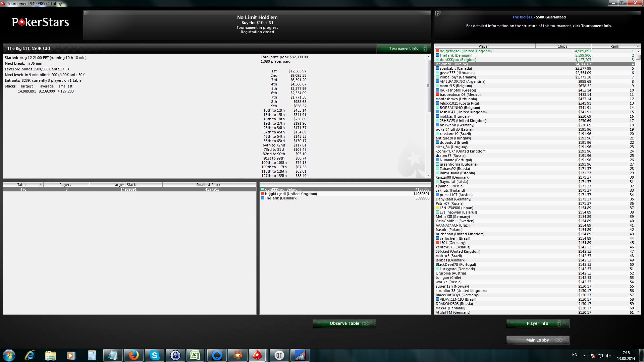Screen dimensions: 644x362
Task: Select LEN1234980 (Japan) row
Action: click(x=535, y=208)
